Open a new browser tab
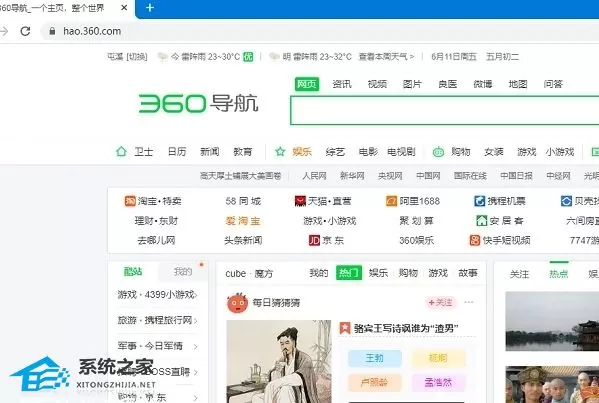 tap(150, 8)
